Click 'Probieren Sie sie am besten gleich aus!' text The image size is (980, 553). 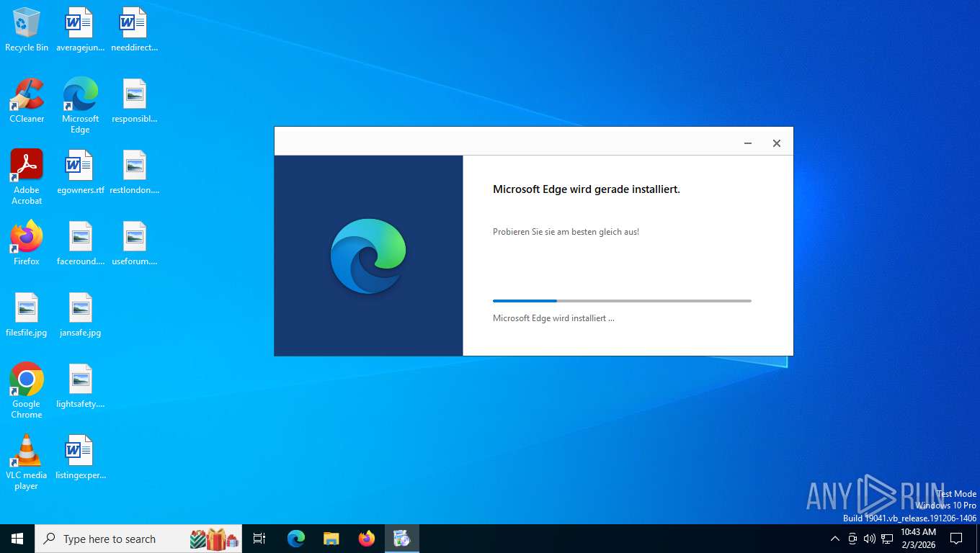pos(566,232)
